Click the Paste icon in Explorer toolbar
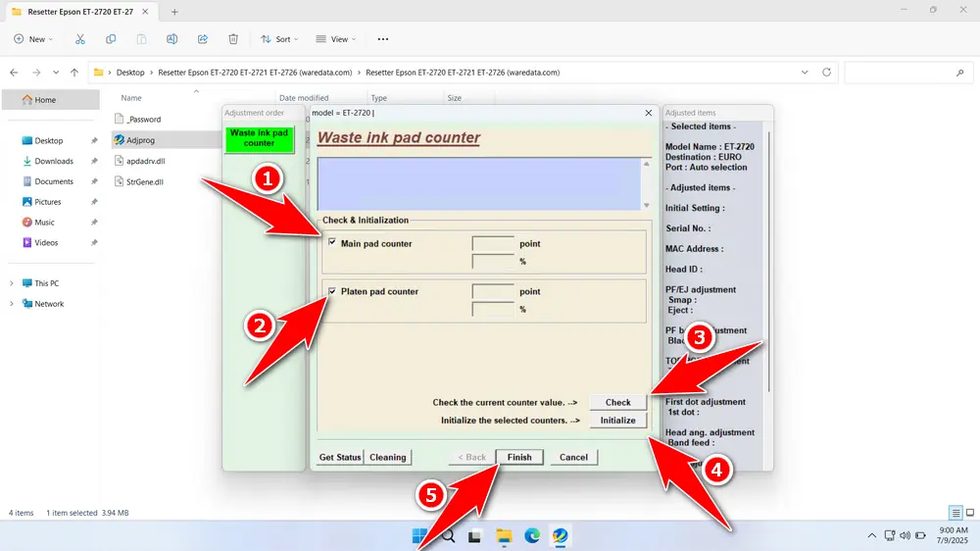This screenshot has width=980, height=551. tap(141, 39)
